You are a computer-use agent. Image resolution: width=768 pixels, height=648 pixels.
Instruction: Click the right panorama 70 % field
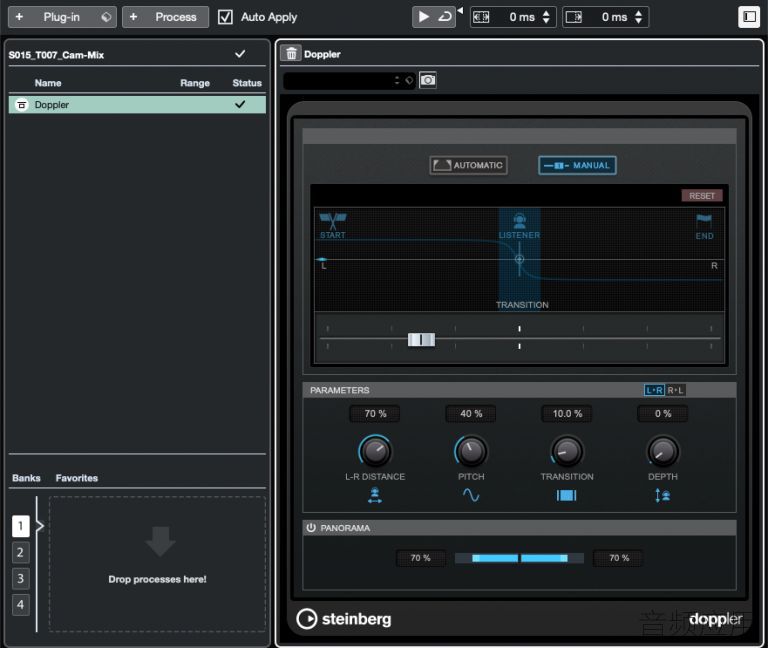pos(618,558)
